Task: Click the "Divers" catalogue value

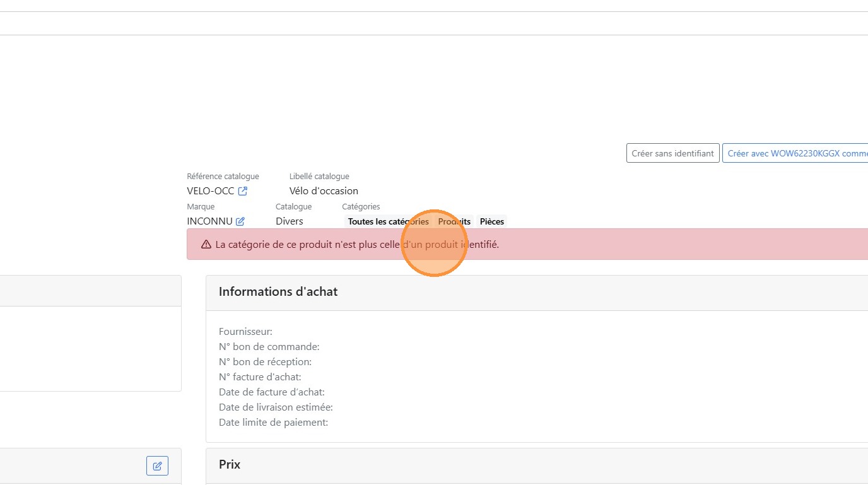Action: click(290, 221)
